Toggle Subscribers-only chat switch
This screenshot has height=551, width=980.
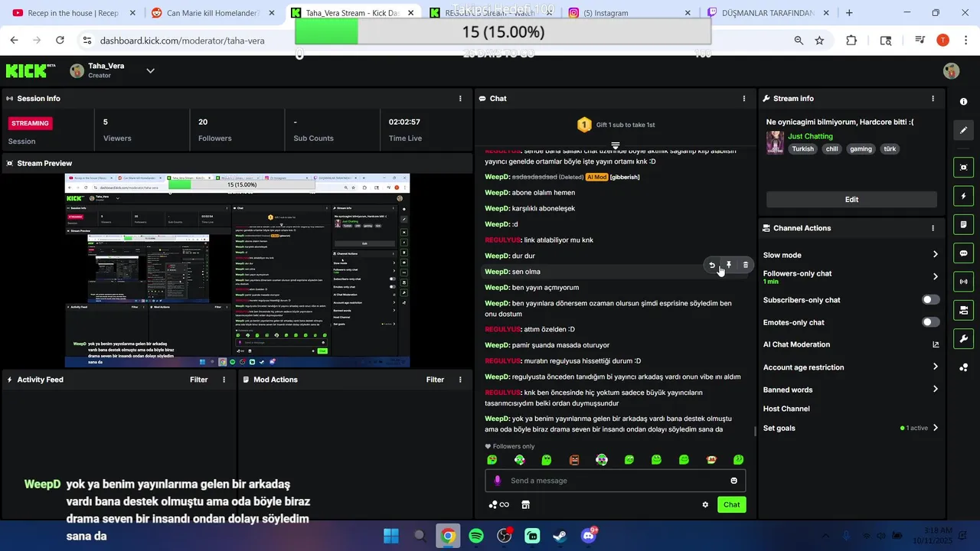click(x=931, y=300)
